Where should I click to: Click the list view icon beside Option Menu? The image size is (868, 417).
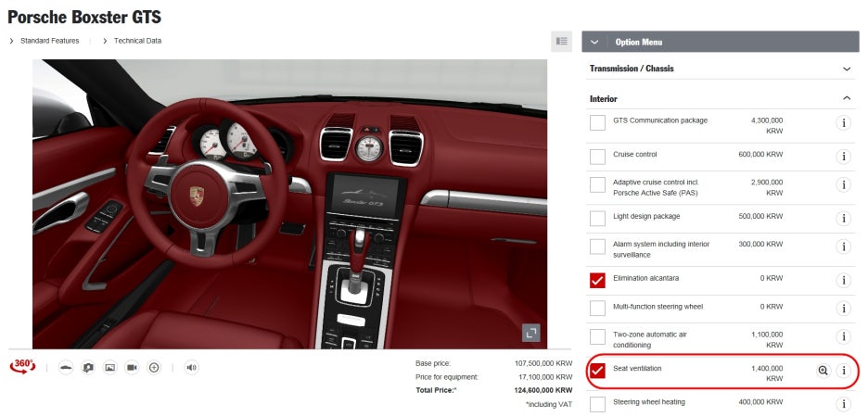tap(562, 42)
